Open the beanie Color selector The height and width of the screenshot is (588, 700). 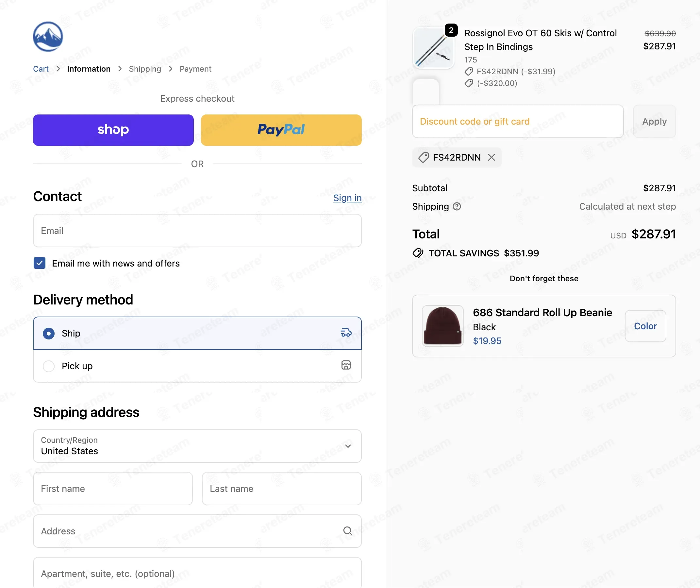pos(645,326)
